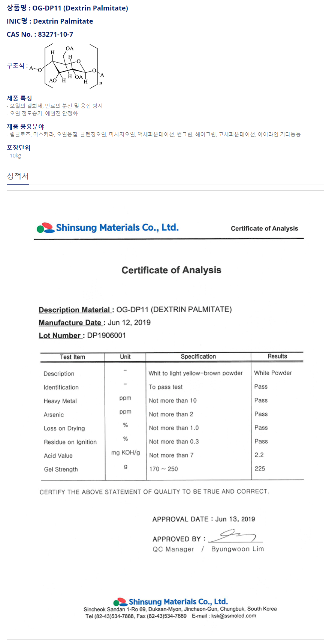Click the Acid Value result '2.2'

pyautogui.click(x=259, y=455)
